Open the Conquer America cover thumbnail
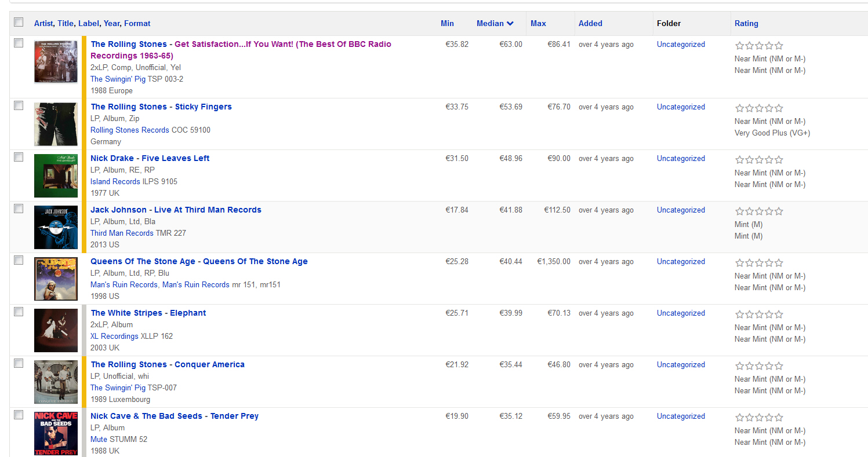 click(x=56, y=382)
